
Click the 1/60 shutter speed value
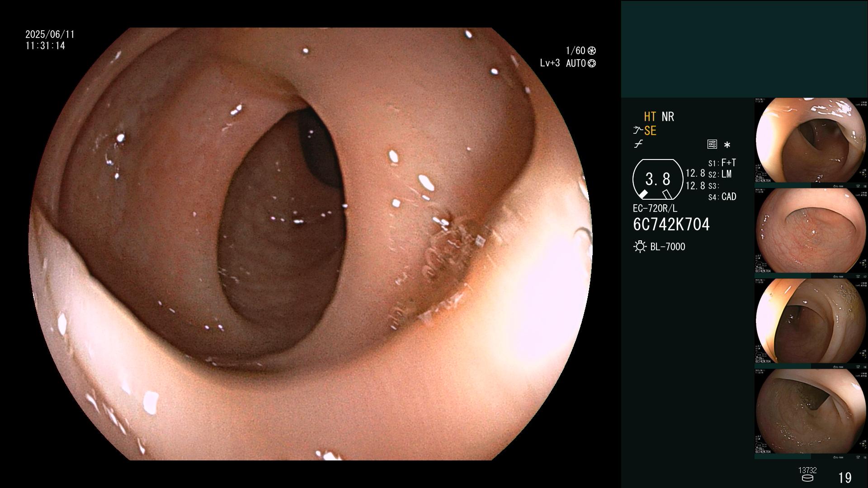[576, 51]
